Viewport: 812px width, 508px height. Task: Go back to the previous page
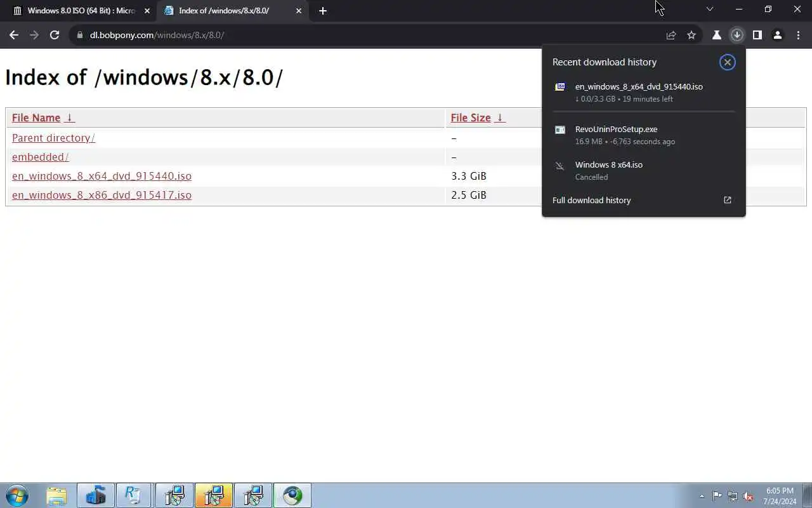click(14, 35)
